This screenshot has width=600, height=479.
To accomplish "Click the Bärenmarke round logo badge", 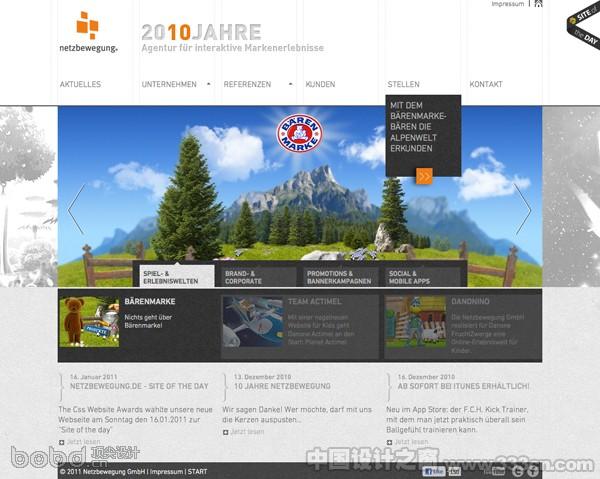I will coord(299,134).
